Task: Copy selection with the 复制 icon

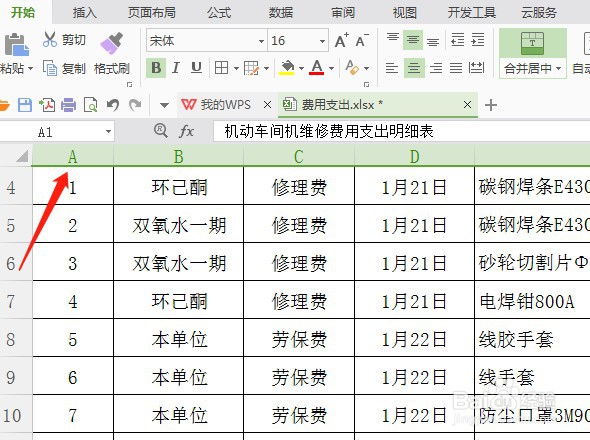Action: 50,68
